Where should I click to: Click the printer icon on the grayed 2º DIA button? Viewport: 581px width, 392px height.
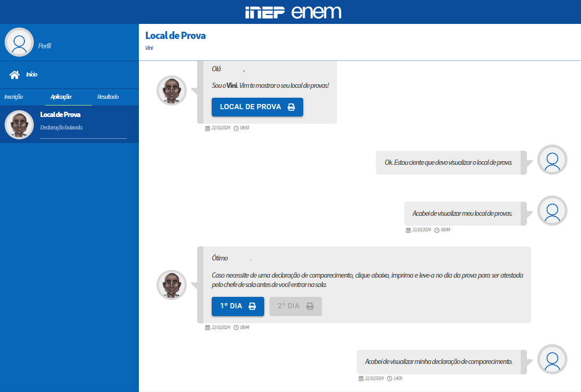pyautogui.click(x=310, y=306)
